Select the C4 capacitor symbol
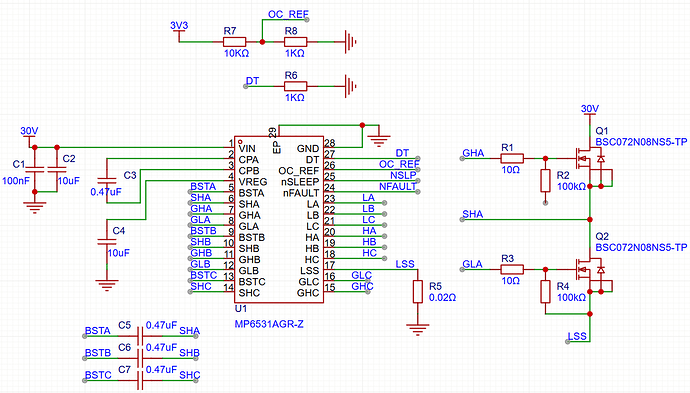 [106, 242]
